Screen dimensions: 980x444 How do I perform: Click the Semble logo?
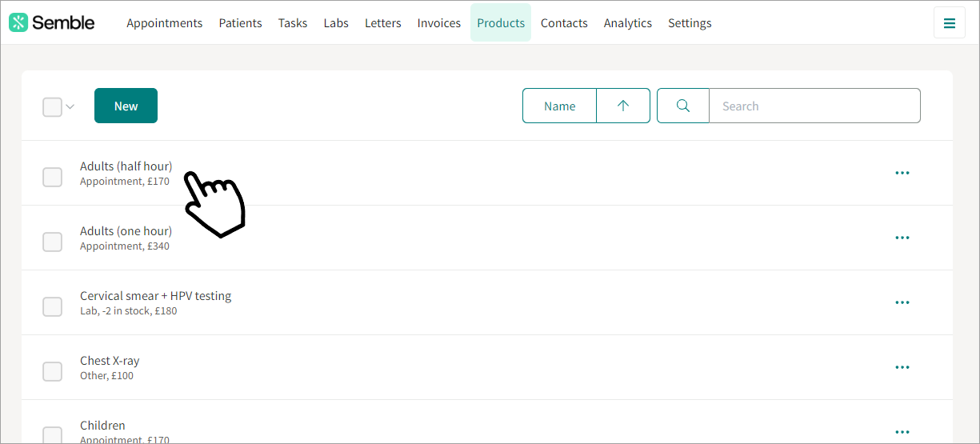52,22
